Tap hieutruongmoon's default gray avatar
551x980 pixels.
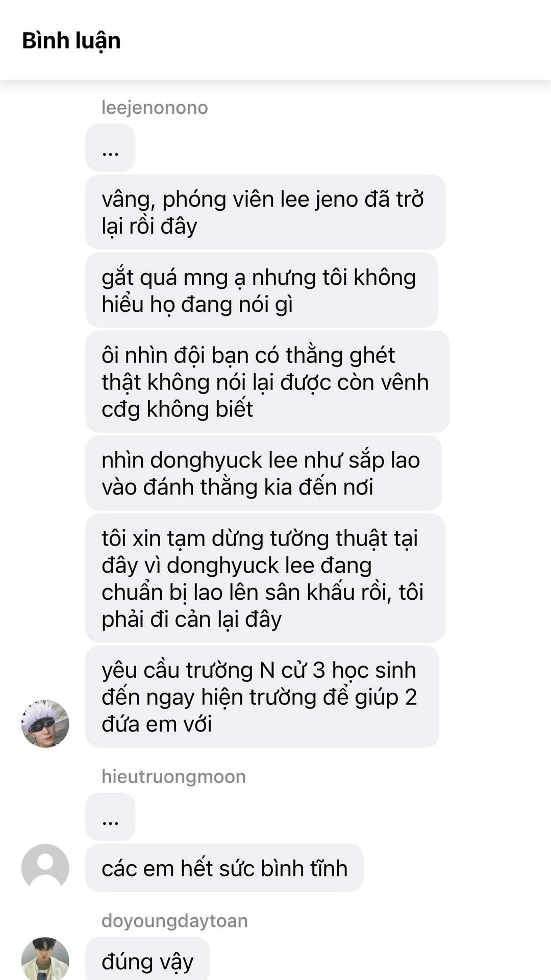pos(45,868)
